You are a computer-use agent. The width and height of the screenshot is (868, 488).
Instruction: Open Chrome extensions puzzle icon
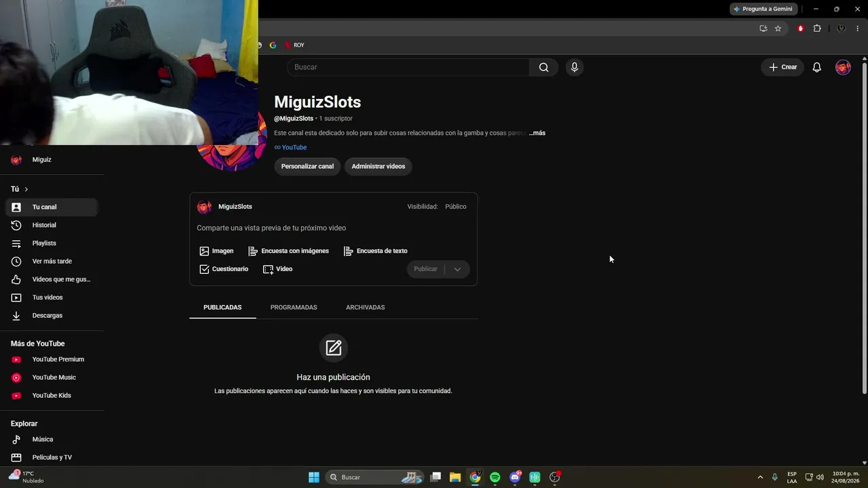(x=817, y=28)
